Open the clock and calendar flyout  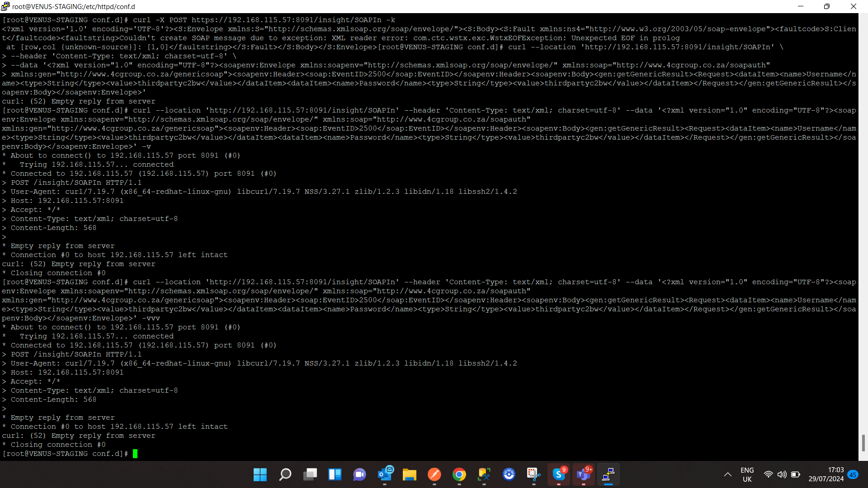[826, 474]
